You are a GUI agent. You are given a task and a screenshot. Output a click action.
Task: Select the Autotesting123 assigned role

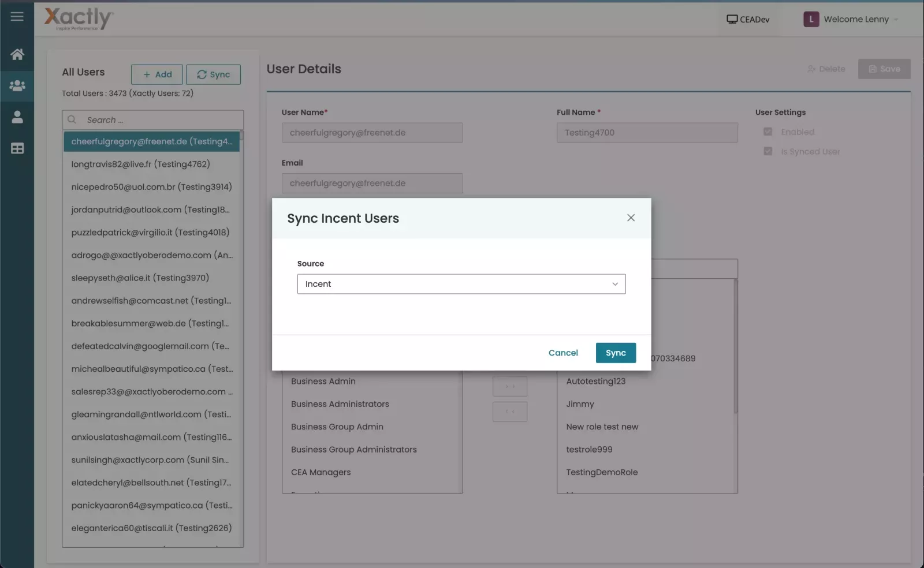[645, 382]
